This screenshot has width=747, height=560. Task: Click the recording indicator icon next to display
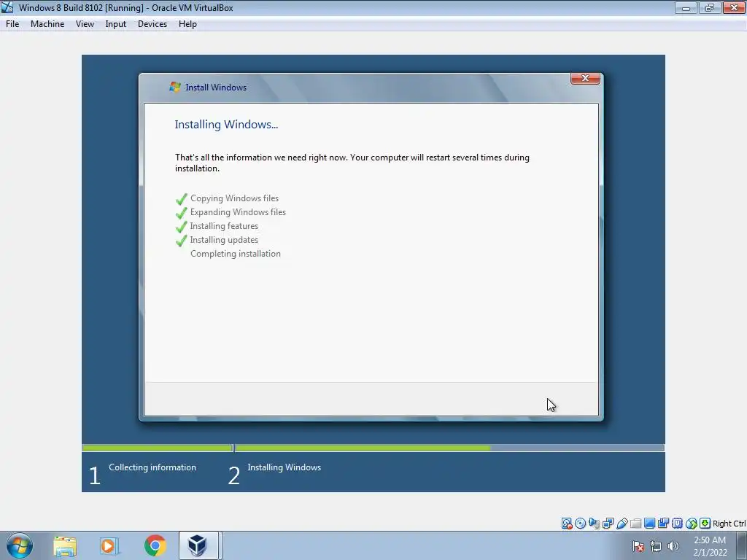pos(663,524)
